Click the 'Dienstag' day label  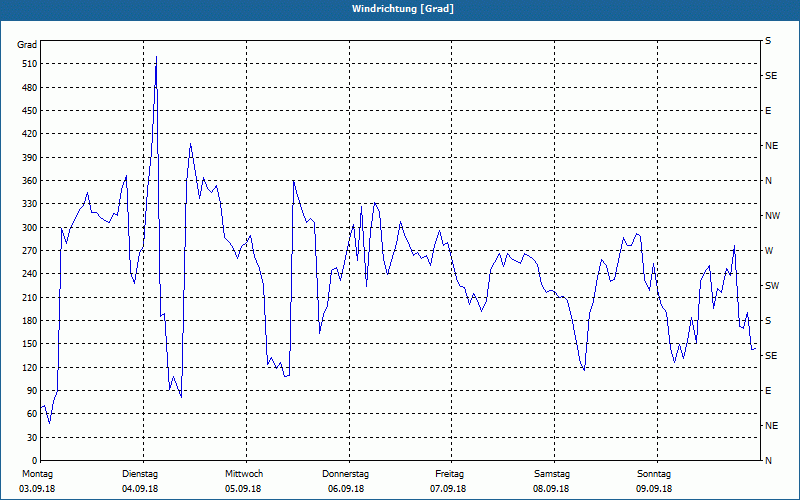140,474
